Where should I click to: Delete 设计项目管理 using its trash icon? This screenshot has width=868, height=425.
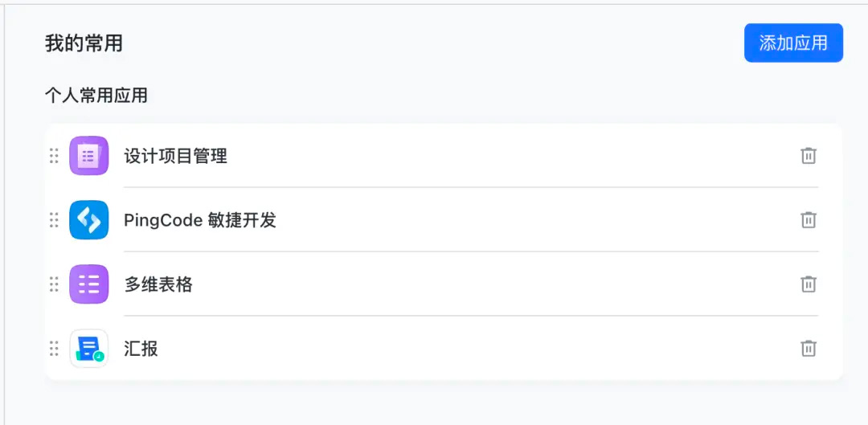click(x=809, y=156)
